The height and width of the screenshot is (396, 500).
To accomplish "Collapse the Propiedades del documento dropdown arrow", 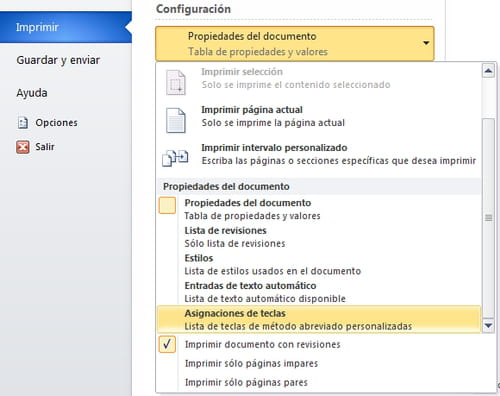I will [426, 43].
